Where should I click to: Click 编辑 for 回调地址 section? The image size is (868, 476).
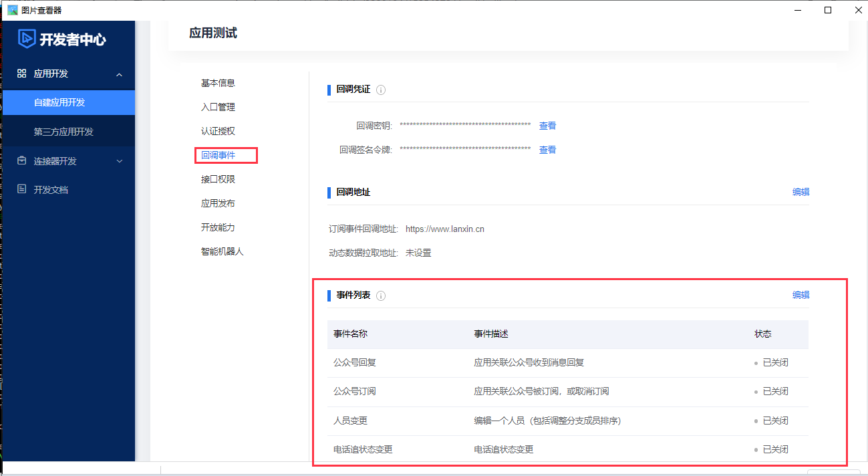801,192
